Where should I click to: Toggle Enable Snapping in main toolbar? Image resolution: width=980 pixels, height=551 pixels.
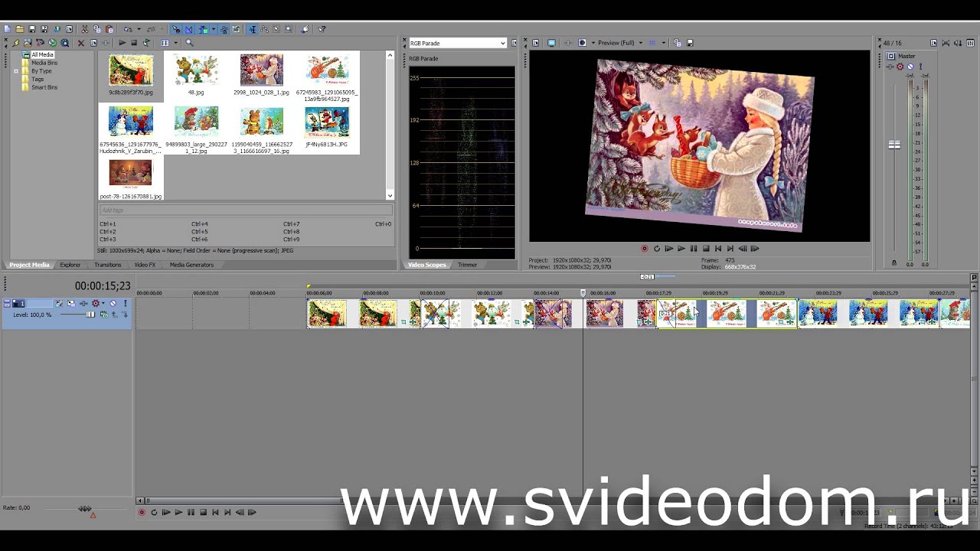[x=176, y=29]
